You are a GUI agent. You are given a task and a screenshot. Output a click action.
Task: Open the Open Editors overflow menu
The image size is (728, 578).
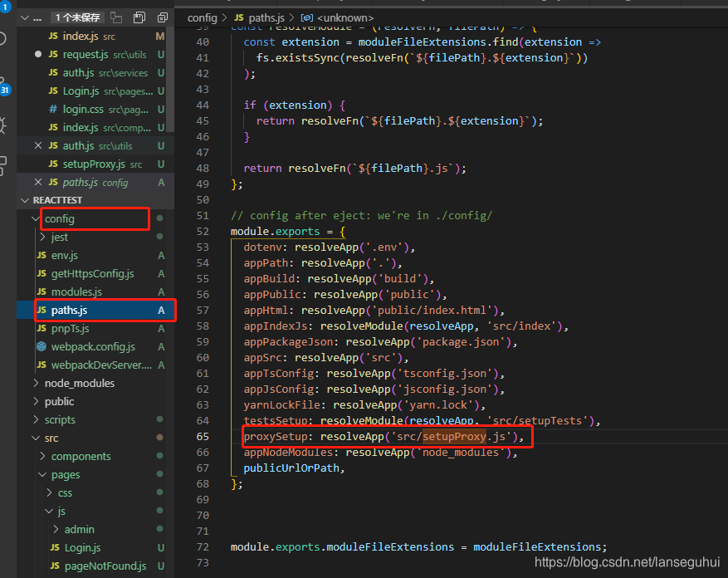pos(36,17)
